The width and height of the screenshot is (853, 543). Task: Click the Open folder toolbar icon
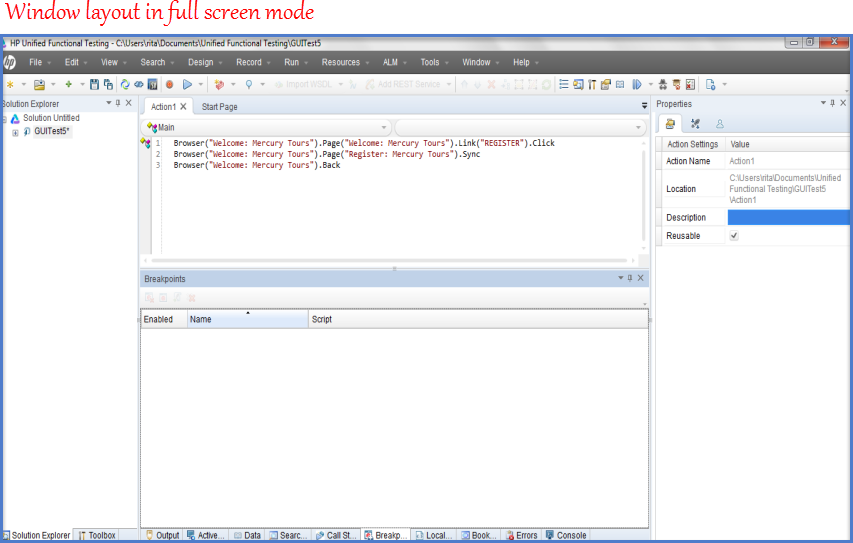(39, 84)
